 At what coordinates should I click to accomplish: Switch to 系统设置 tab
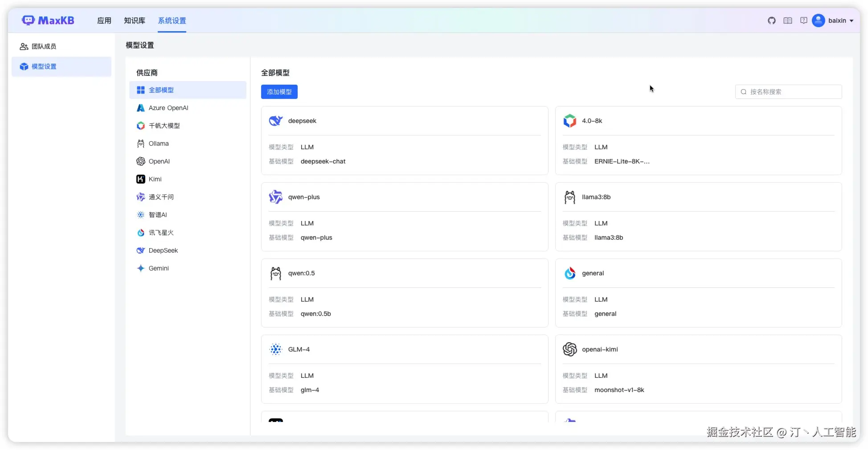(172, 20)
